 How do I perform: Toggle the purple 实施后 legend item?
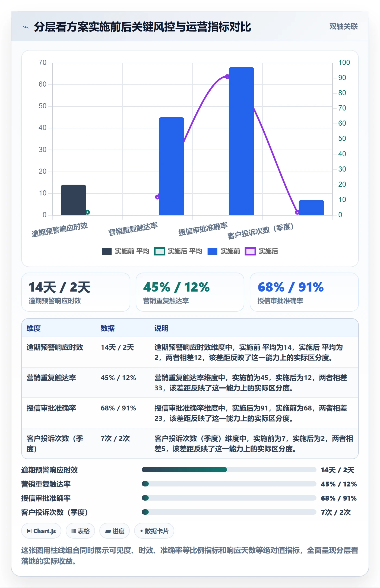(262, 251)
